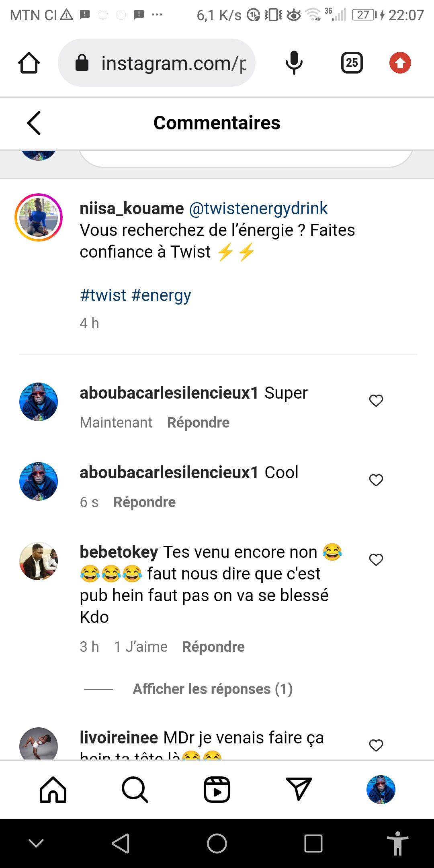Open the browser tab switcher showing 25

tap(352, 63)
